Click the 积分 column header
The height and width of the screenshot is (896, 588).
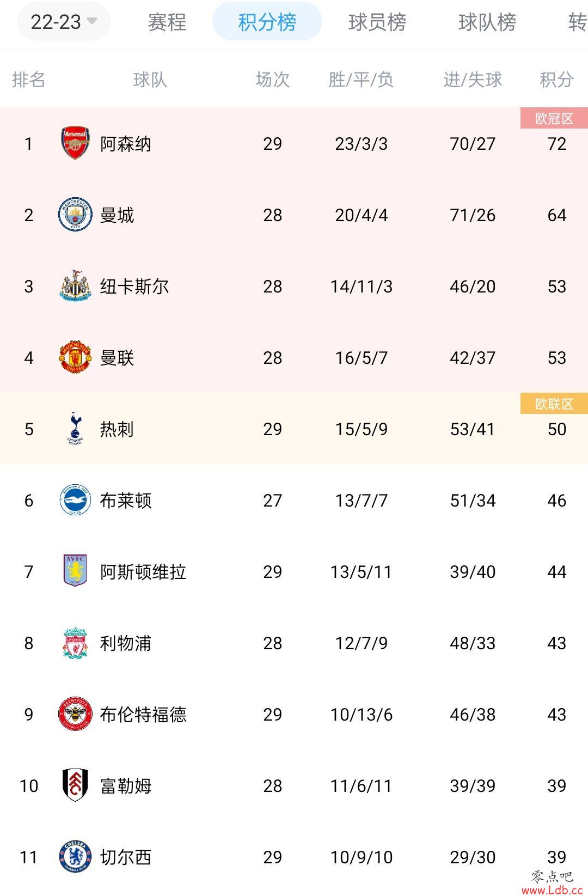tap(556, 80)
